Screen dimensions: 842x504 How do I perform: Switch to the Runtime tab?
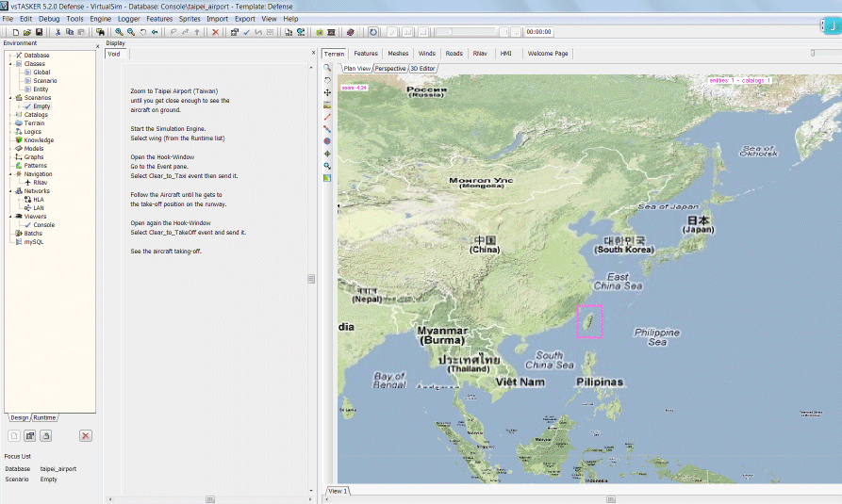(x=45, y=417)
